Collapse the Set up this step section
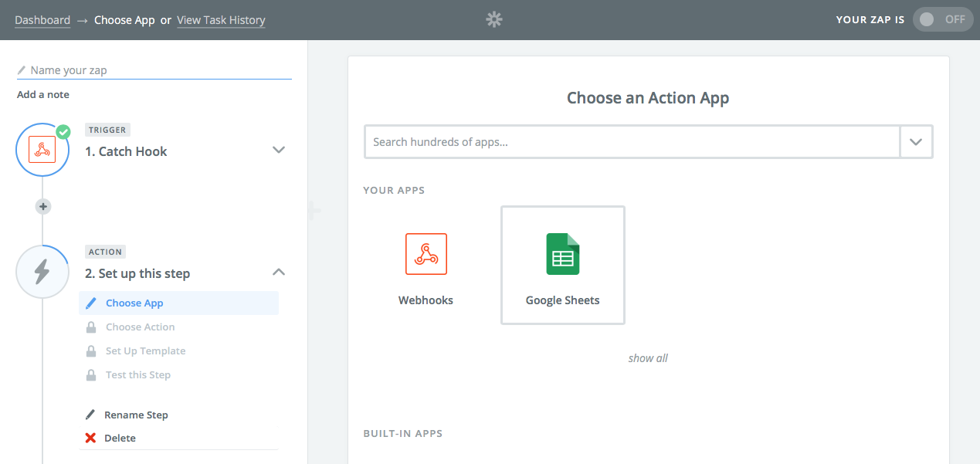980x464 pixels. (x=280, y=272)
